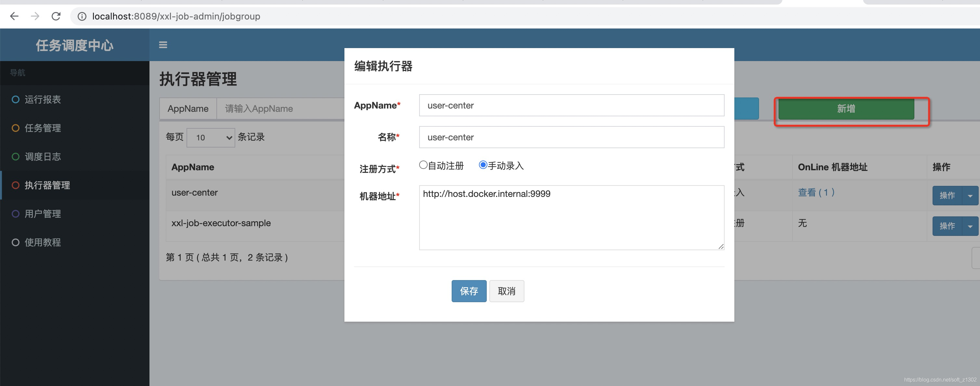This screenshot has height=386, width=980.
Task: Focus the 请输入AppName search field
Action: pyautogui.click(x=281, y=109)
